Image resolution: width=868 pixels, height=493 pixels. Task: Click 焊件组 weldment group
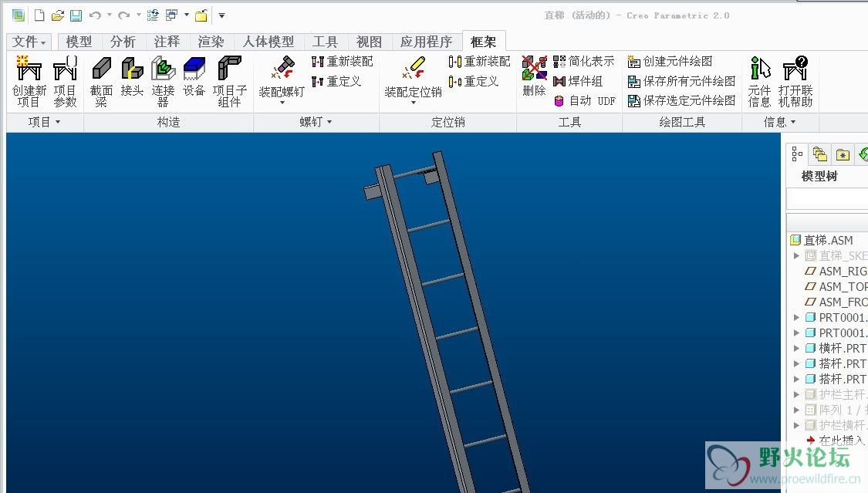[577, 81]
